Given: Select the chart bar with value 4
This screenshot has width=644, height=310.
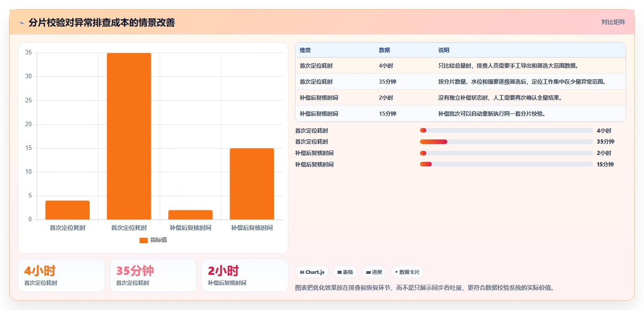Looking at the screenshot, I should pyautogui.click(x=67, y=210).
